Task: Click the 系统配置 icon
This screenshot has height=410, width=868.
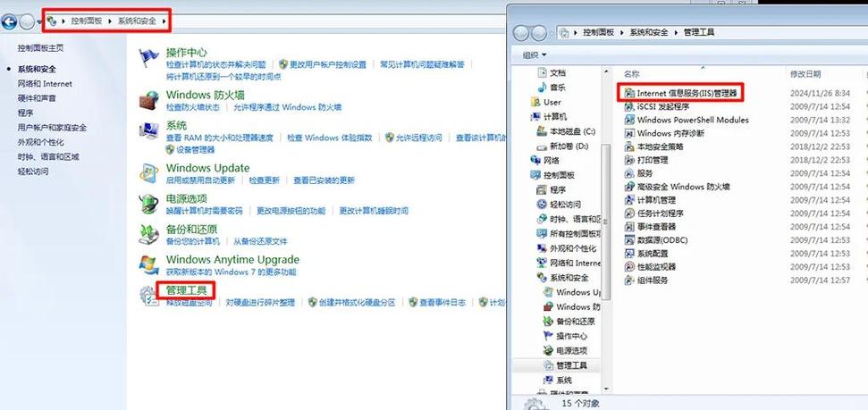Action: coord(628,253)
